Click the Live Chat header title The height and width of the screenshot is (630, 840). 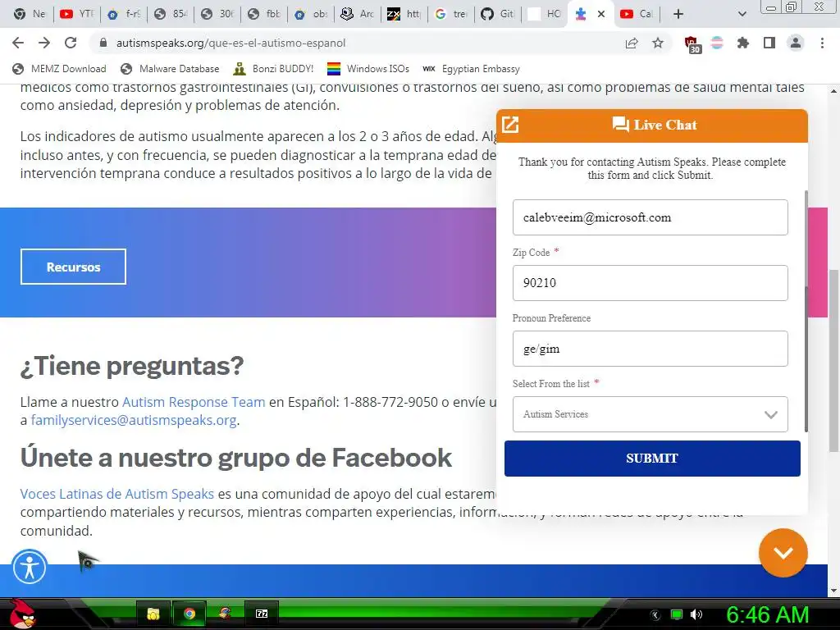tap(655, 125)
